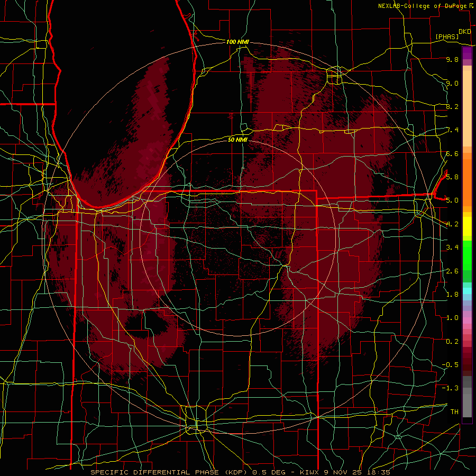Screen dimensions: 476x476
Task: Click the 50 NMI range ring label
Action: (237, 140)
